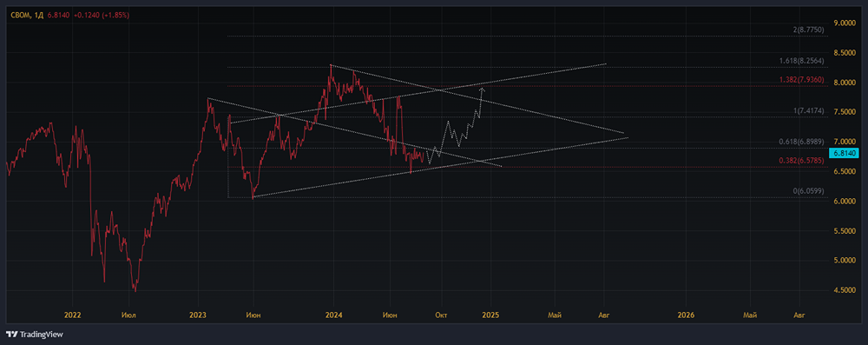Click the 1.618(8.2564) Fibonacci level label

coord(801,61)
